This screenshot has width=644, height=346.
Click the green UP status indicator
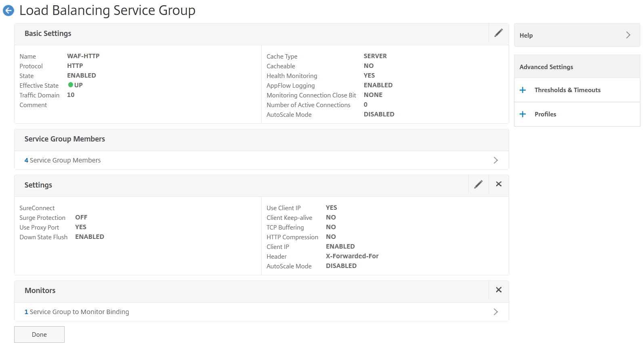point(71,85)
